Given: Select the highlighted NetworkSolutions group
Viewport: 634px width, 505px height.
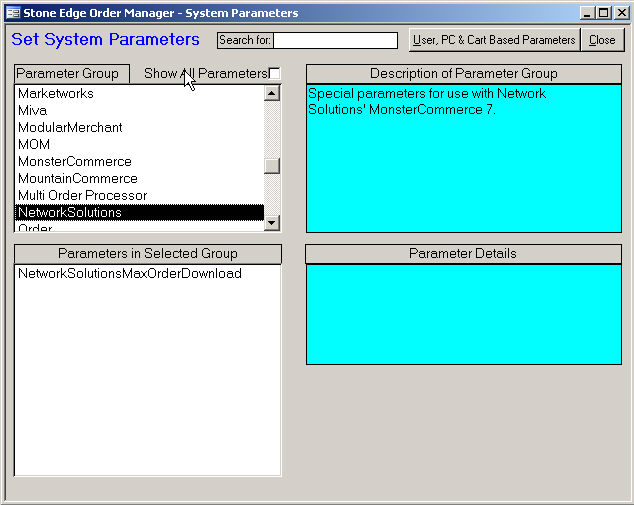Looking at the screenshot, I should pyautogui.click(x=139, y=212).
